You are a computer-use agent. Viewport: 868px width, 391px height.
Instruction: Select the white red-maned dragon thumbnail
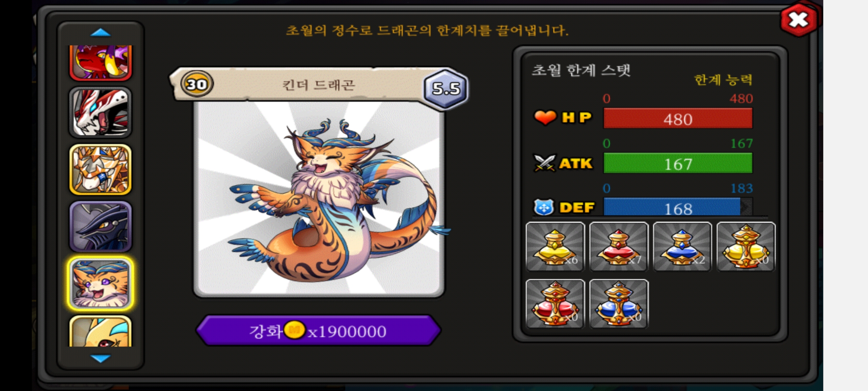(100, 112)
